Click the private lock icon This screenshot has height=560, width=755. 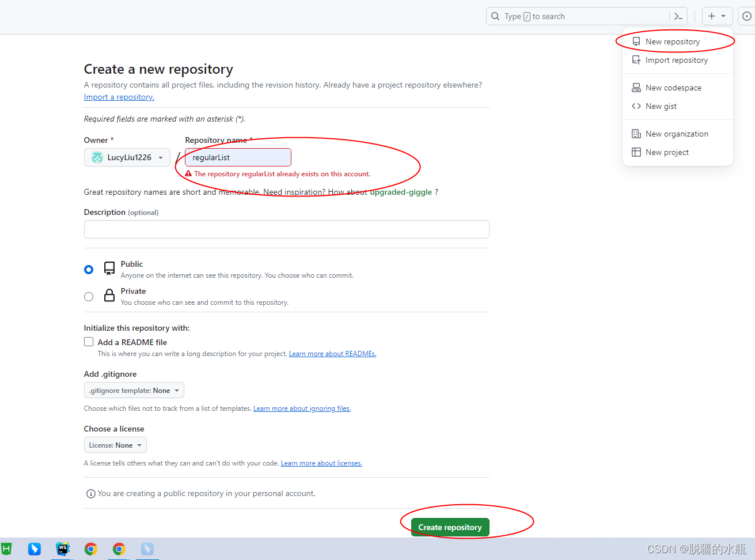109,296
